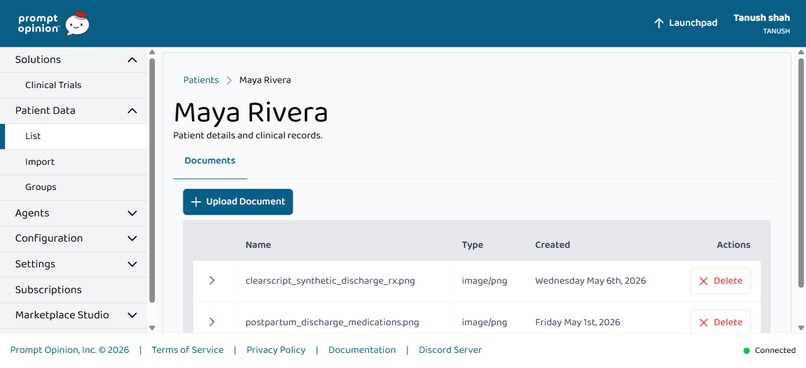The width and height of the screenshot is (806, 368).
Task: Click the Upload Document button
Action: (x=238, y=202)
